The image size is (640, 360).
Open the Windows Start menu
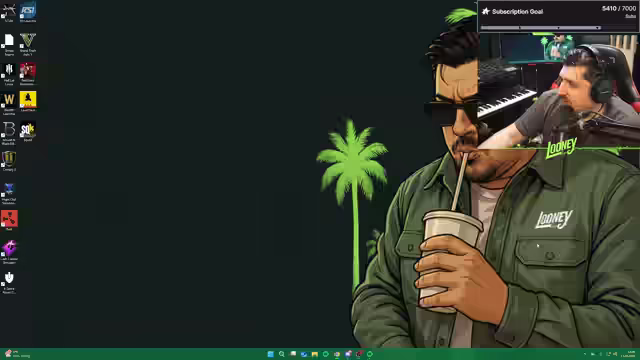[x=270, y=354]
